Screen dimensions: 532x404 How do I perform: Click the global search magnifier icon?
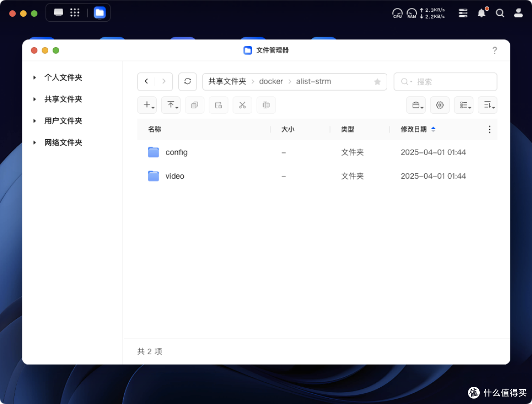coord(500,13)
